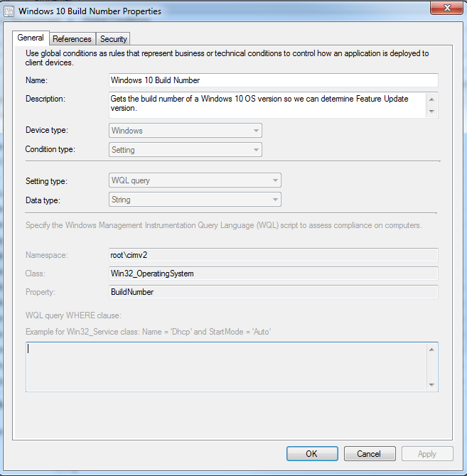467x476 pixels.
Task: Click the "Setting type:" label
Action: pyautogui.click(x=46, y=181)
